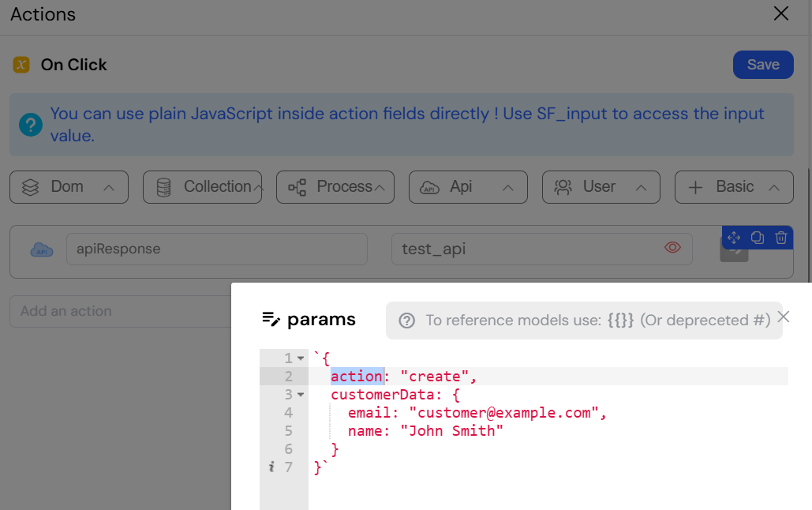Click the move action drag icon

coord(734,238)
